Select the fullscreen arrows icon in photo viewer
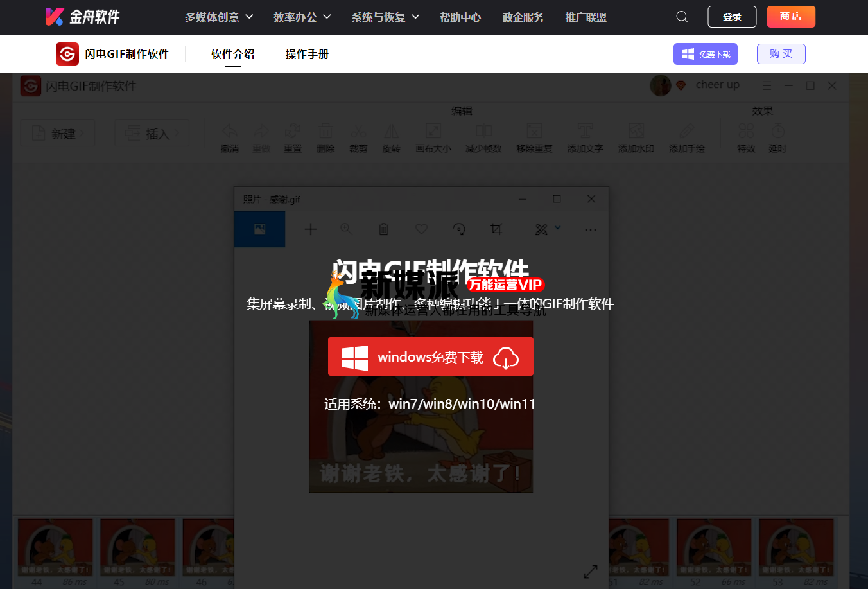This screenshot has width=868, height=589. coord(591,571)
